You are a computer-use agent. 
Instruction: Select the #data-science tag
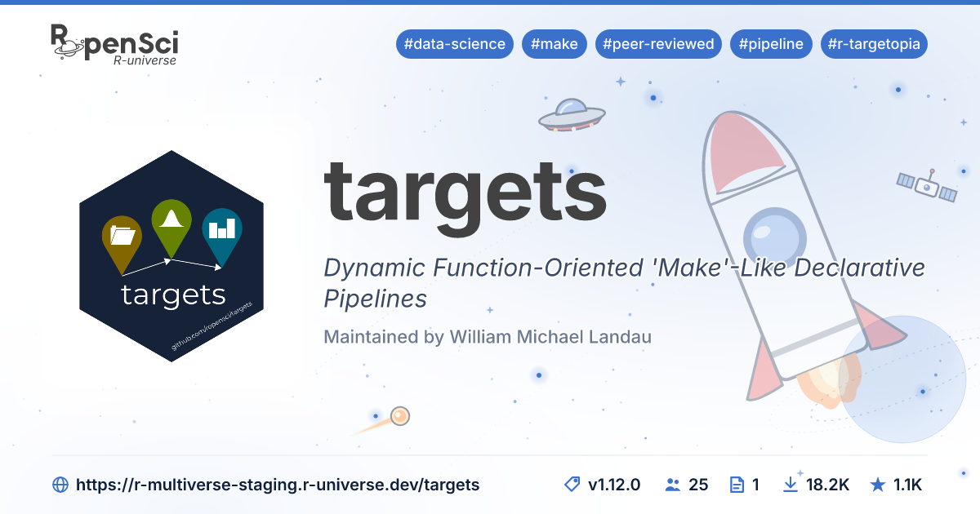point(454,44)
